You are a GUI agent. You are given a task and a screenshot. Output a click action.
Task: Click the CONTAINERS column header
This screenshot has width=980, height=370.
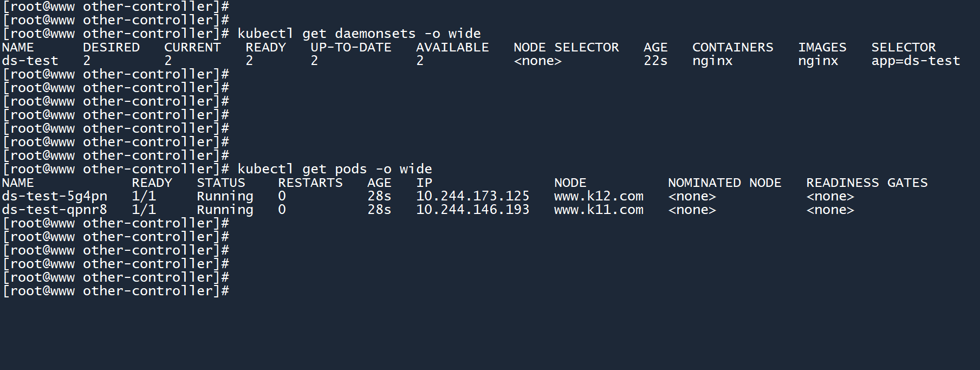[x=732, y=48]
